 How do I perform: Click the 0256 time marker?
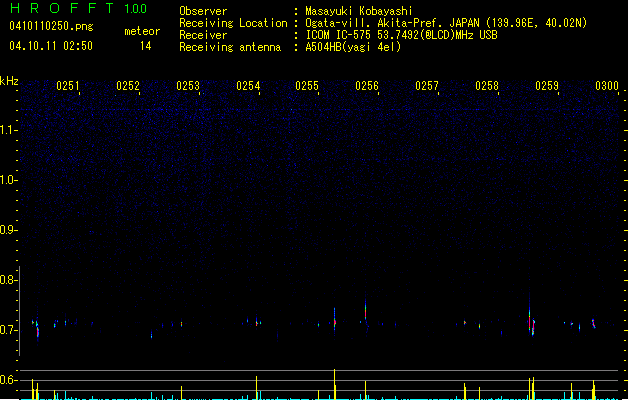[367, 86]
